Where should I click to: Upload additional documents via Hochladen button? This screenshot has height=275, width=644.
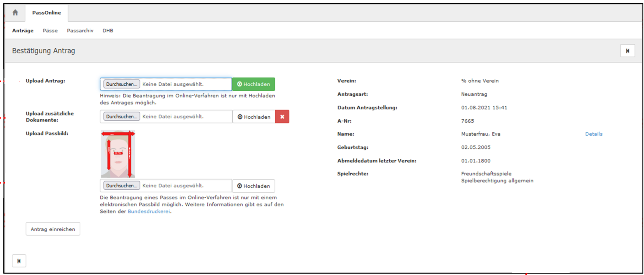point(254,117)
